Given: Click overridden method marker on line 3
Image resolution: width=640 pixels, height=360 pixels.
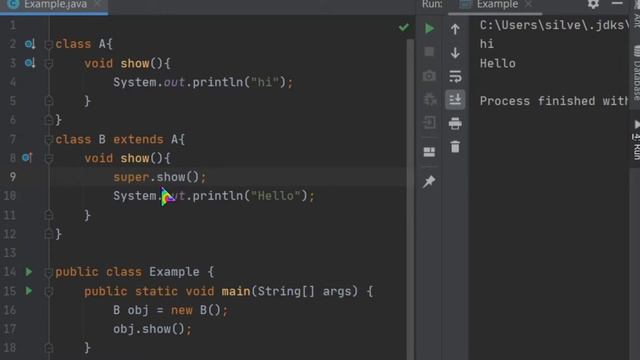Looking at the screenshot, I should click(x=30, y=63).
